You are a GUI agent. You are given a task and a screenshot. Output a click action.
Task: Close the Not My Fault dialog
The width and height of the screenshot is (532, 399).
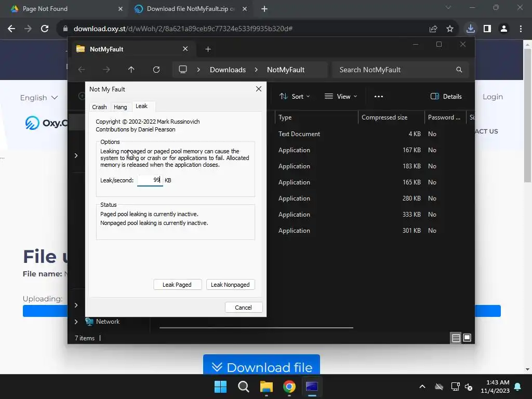point(259,89)
